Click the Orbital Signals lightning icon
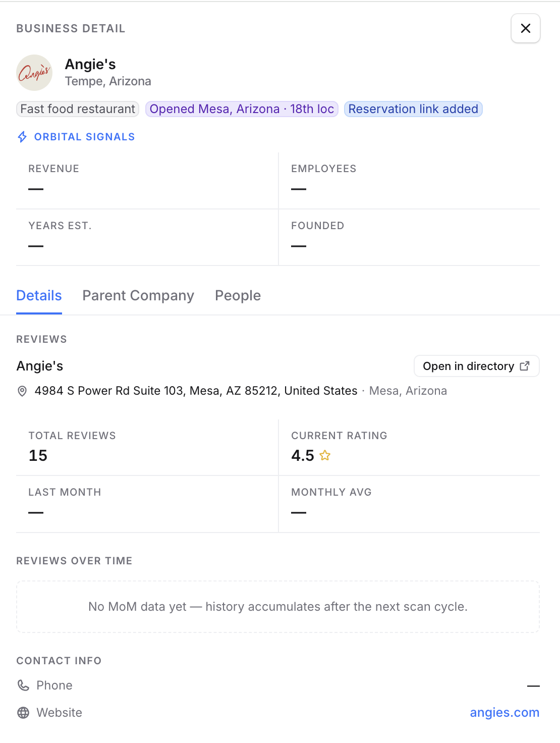Viewport: 560px width, 743px height. [22, 137]
